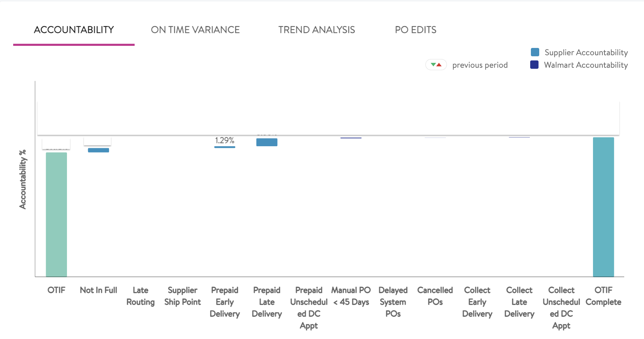
Task: Click the Walmart Accountability legend label
Action: click(586, 65)
